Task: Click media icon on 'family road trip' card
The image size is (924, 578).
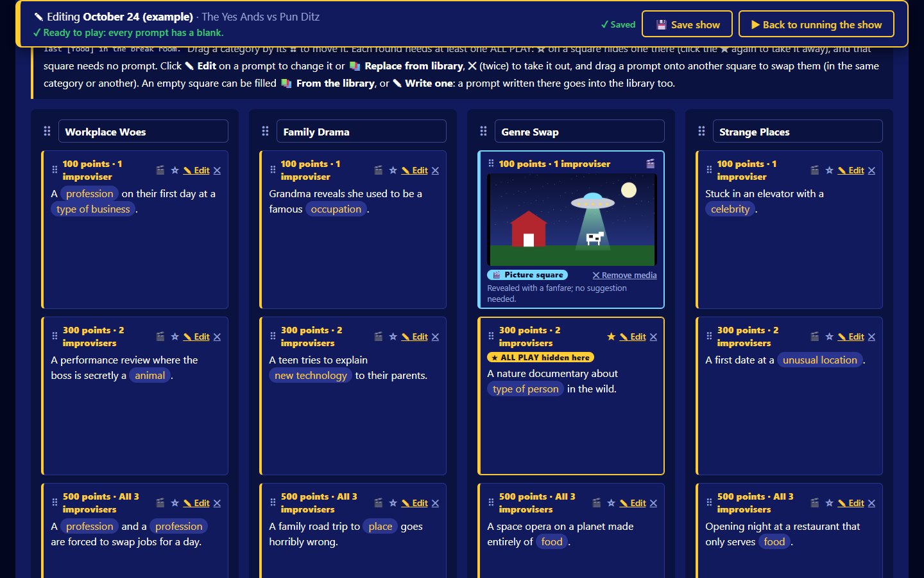Action: (x=379, y=503)
